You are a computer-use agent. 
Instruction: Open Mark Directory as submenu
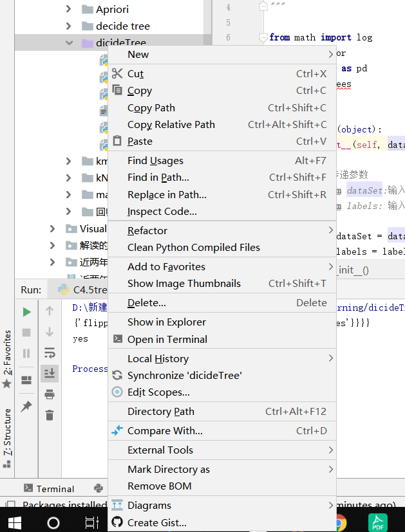[222, 469]
